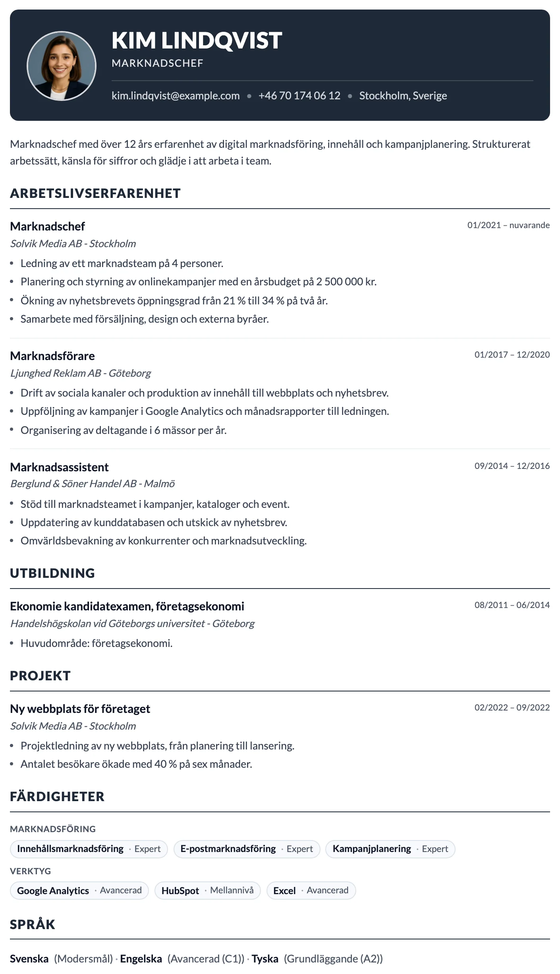Open the kim.lindqvist@example.com email address
560x974 pixels.
coord(176,96)
